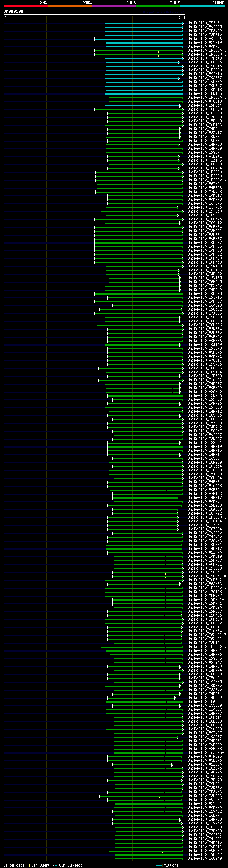Click the green ~80% identity legend bar
Image resolution: width=228 pixels, height=868 pixels.
[x=158, y=6]
